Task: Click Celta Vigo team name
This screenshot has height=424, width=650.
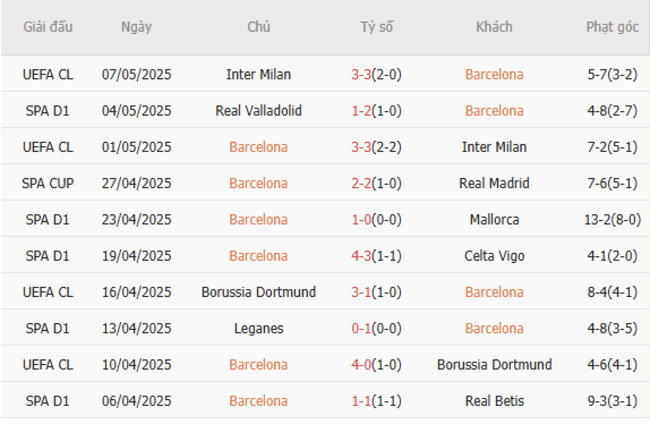Action: [x=494, y=256]
